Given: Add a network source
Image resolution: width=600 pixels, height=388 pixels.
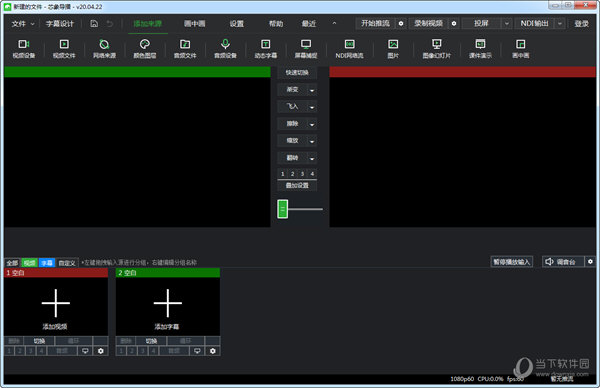Looking at the screenshot, I should (x=104, y=48).
